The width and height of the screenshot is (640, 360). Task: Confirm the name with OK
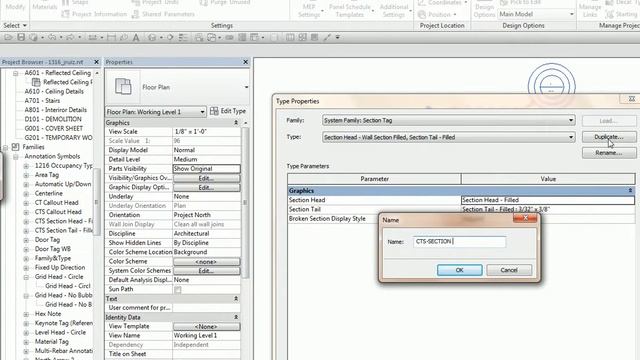[459, 270]
